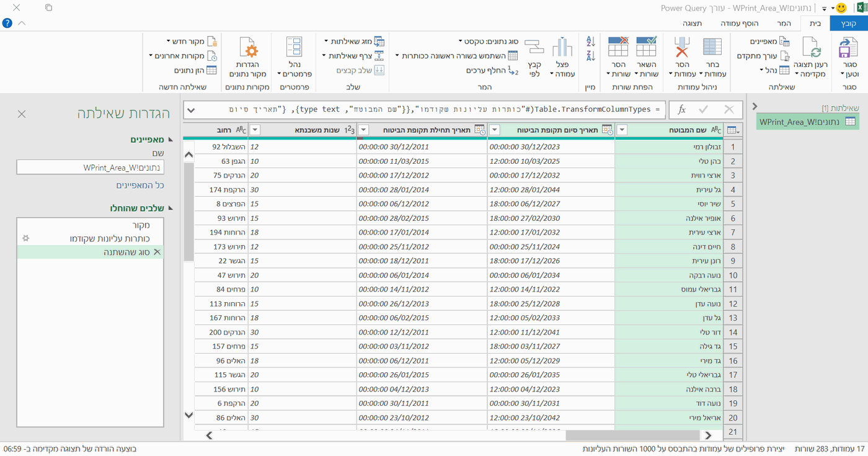
Task: Close the Query Settings pane (הגדרות שאילתה)
Action: tap(22, 114)
